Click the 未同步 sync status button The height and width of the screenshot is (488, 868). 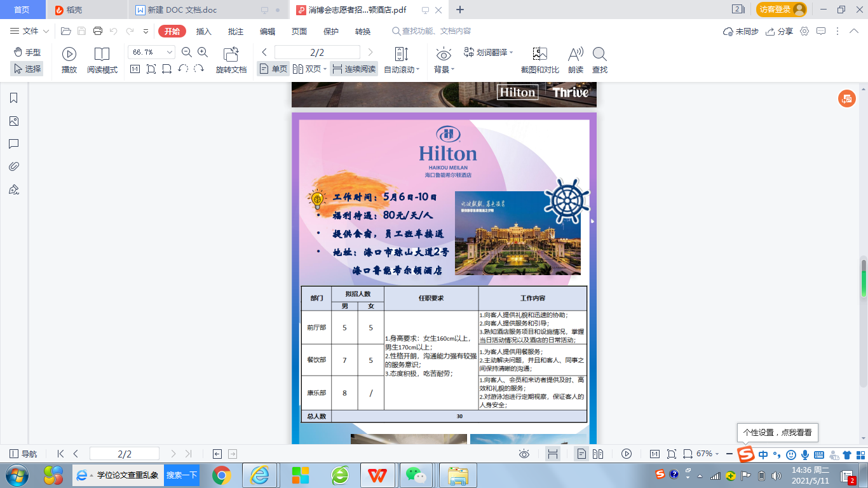click(x=741, y=31)
